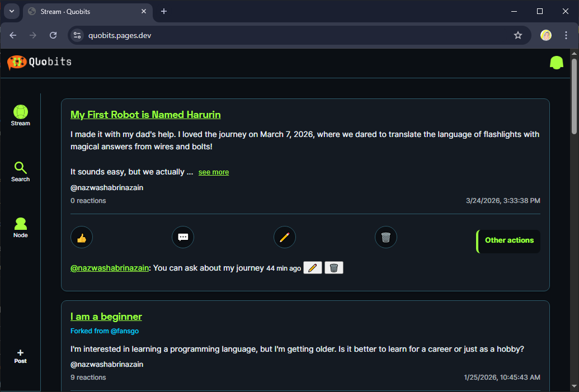Image resolution: width=579 pixels, height=392 pixels.
Task: Comment on the Harurin robot post
Action: pyautogui.click(x=183, y=237)
